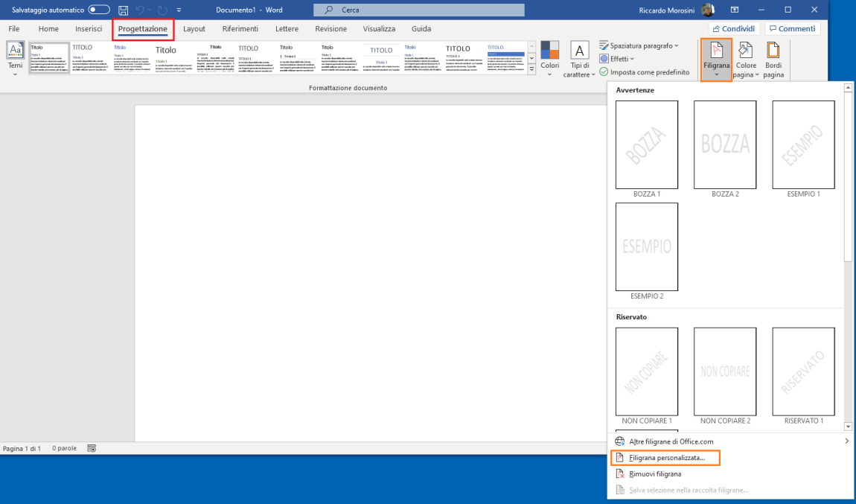Click Filigrana personalizzata menu entry
The height and width of the screenshot is (504, 856).
(665, 458)
